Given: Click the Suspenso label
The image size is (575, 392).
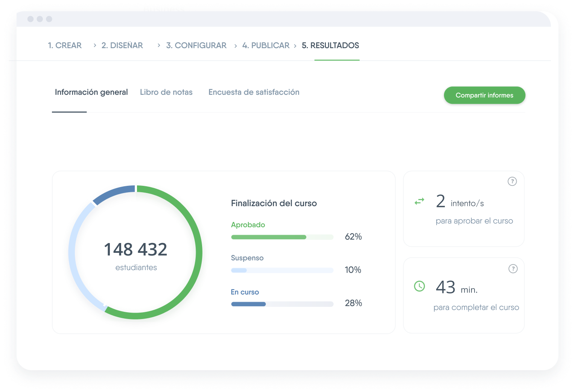Looking at the screenshot, I should coord(247,258).
